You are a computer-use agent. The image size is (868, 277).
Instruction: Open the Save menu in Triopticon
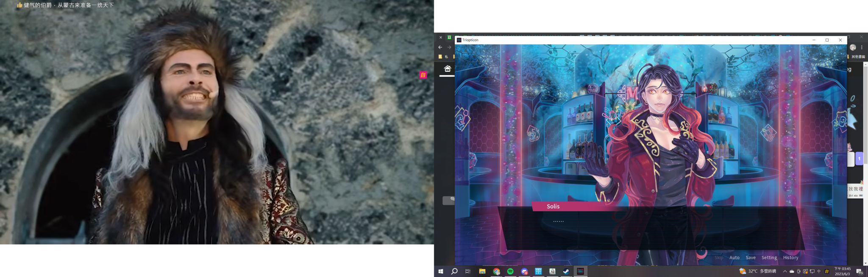pos(751,257)
